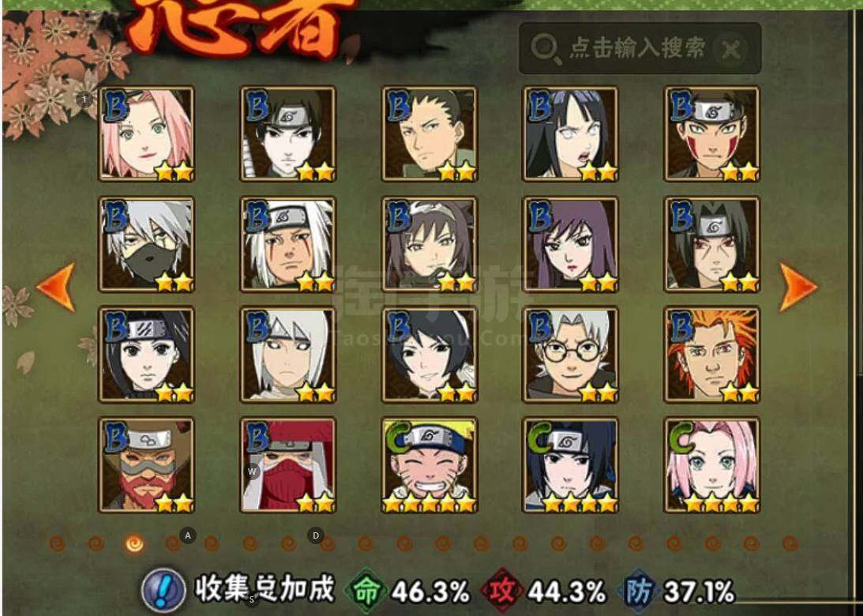Click the search text input field

tap(640, 48)
